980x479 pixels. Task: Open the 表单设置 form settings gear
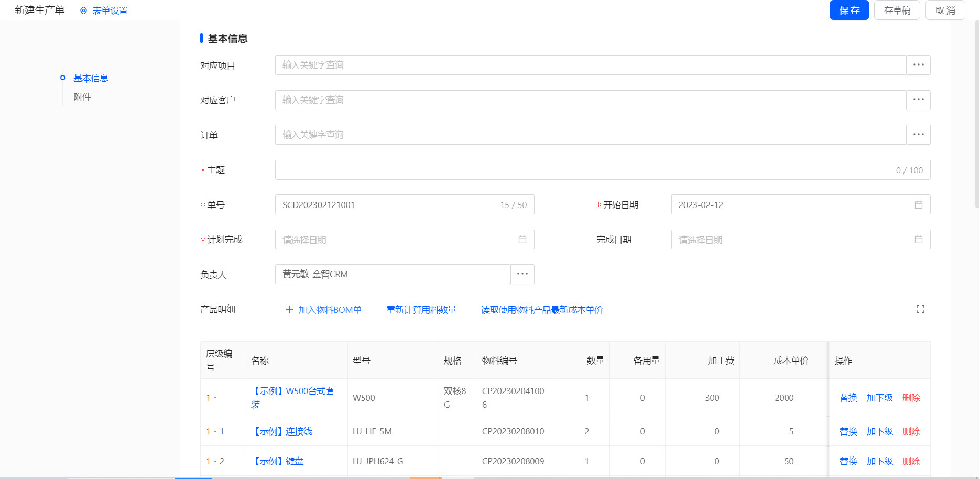[x=83, y=10]
